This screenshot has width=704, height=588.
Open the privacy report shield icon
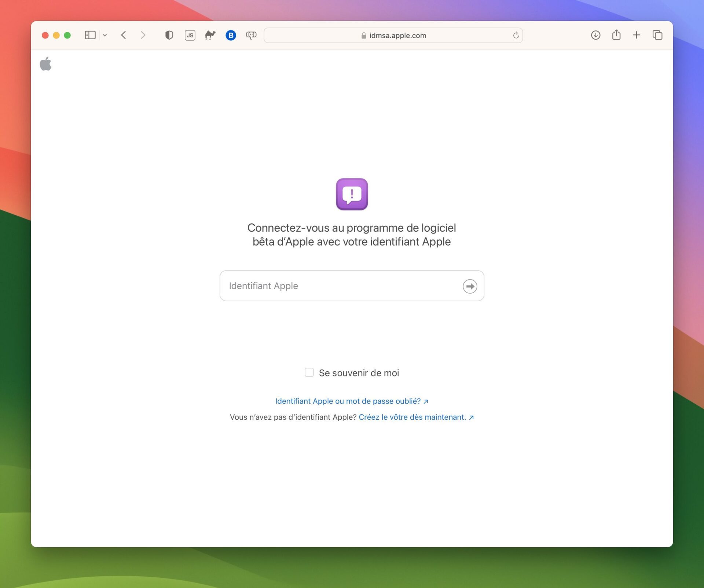point(169,35)
